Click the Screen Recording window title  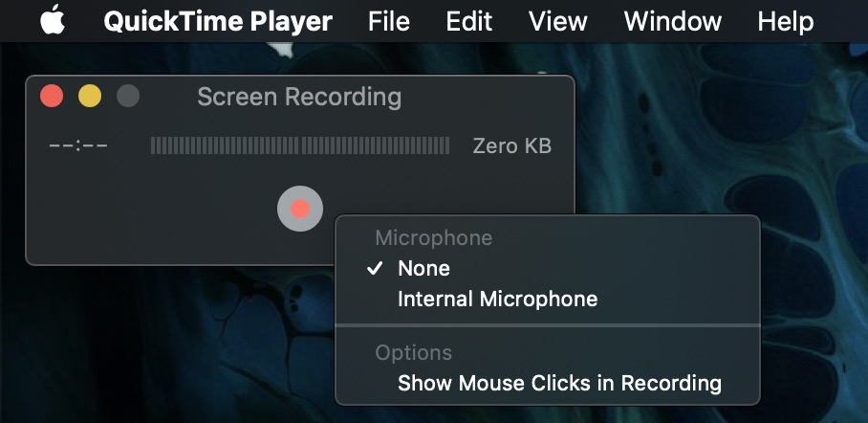(299, 97)
